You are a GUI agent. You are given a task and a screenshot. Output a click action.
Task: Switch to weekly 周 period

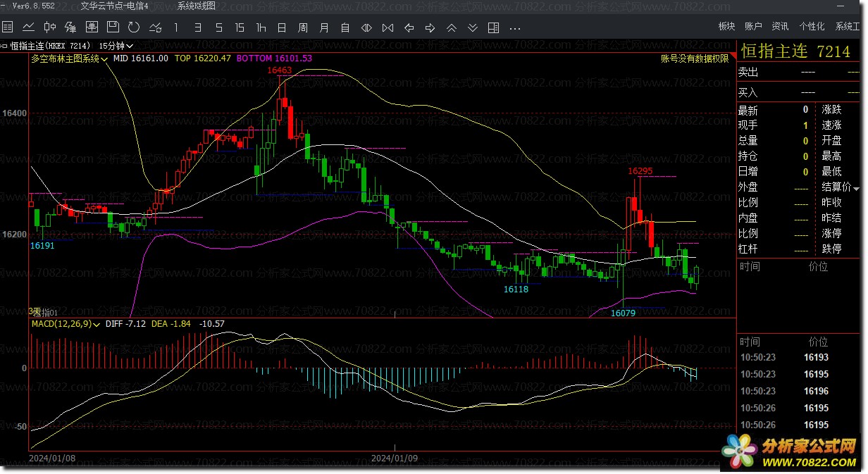pyautogui.click(x=303, y=27)
